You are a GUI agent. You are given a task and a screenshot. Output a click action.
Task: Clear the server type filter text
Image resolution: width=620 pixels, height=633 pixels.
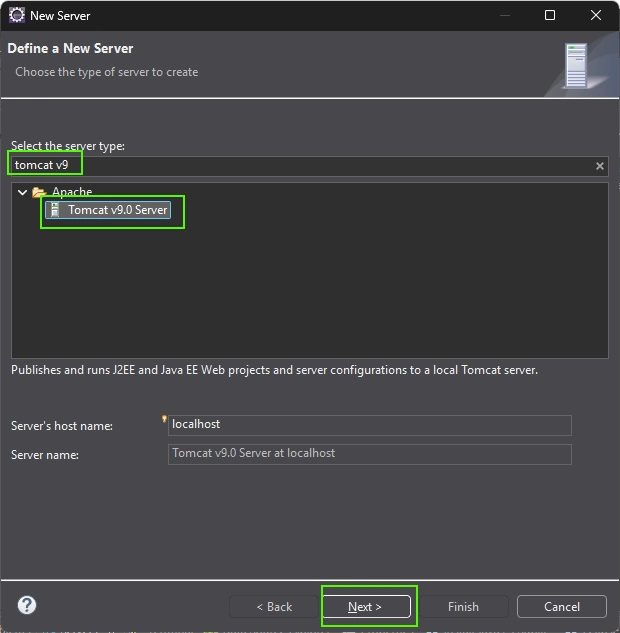click(599, 166)
